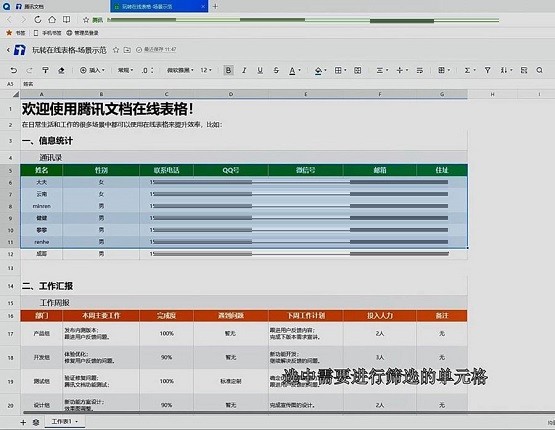The image size is (555, 430).
Task: Click the data validation toolbar icon
Action: [x=524, y=70]
